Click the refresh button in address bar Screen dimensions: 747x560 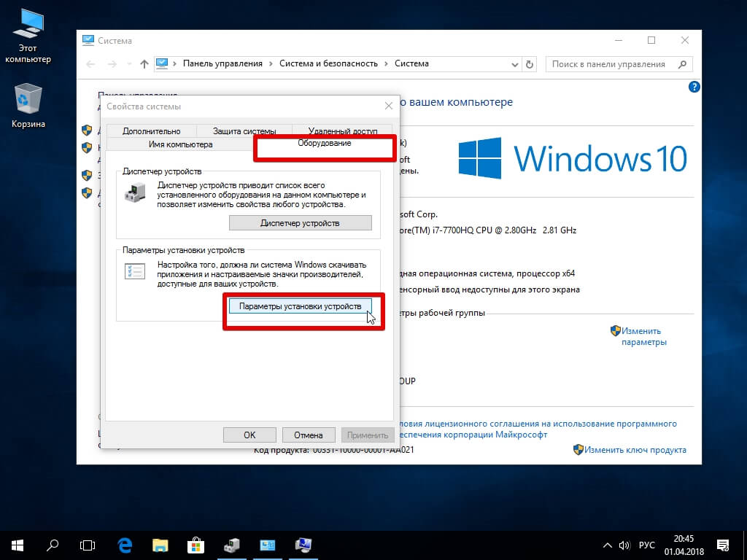tap(530, 64)
